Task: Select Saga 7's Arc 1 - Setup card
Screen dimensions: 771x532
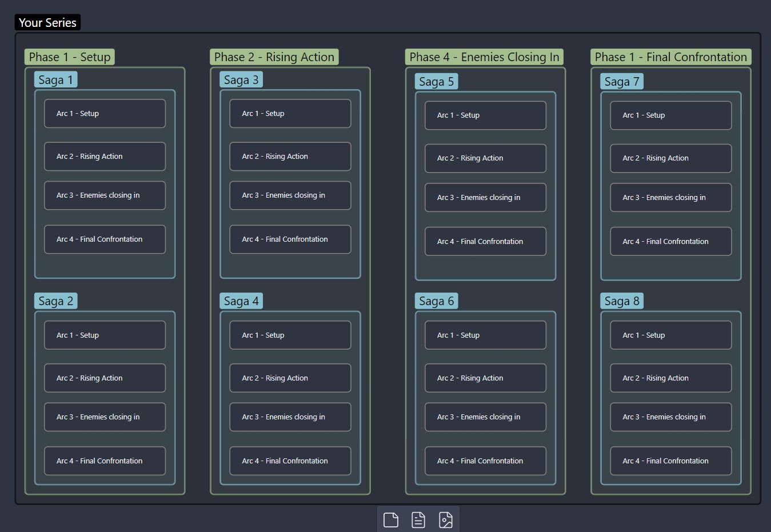Action: point(671,115)
